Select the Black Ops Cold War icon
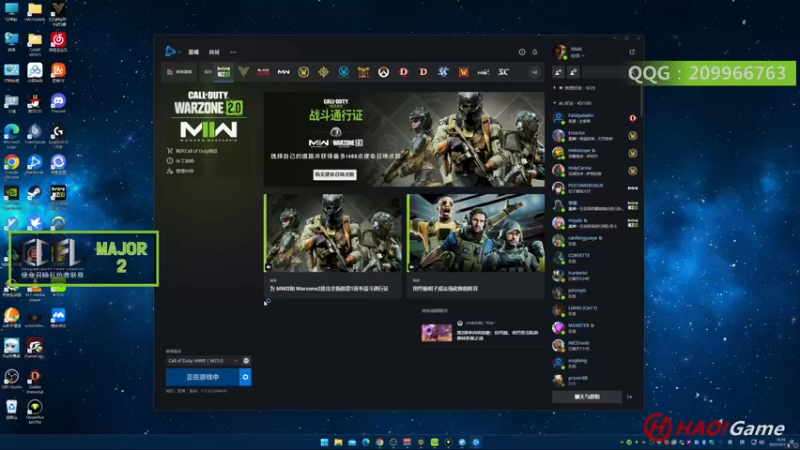Viewport: 800px width, 450px height. (263, 72)
